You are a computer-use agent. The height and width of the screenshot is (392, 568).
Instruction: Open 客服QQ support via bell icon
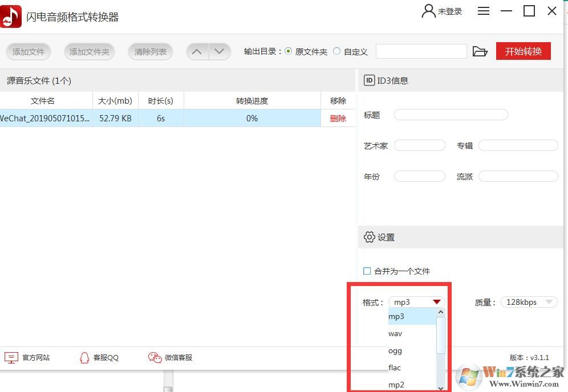click(86, 358)
